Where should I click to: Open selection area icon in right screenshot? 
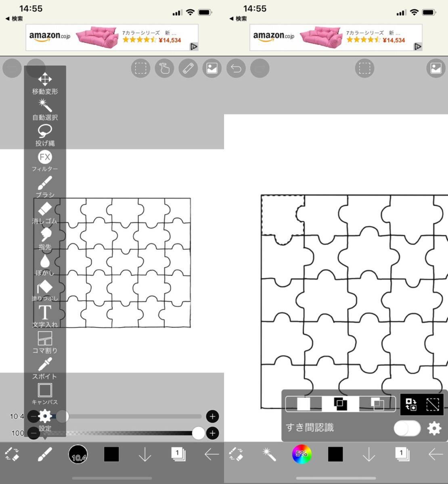[364, 69]
